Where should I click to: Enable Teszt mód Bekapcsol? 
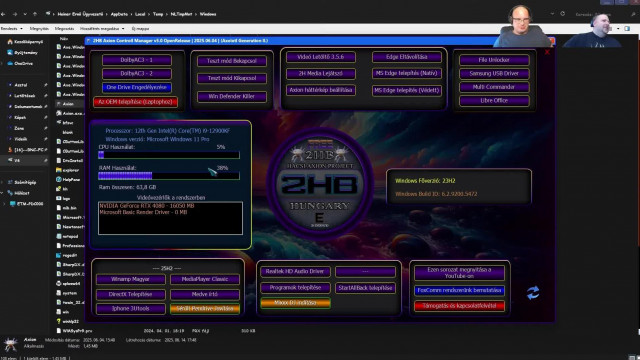(231, 61)
